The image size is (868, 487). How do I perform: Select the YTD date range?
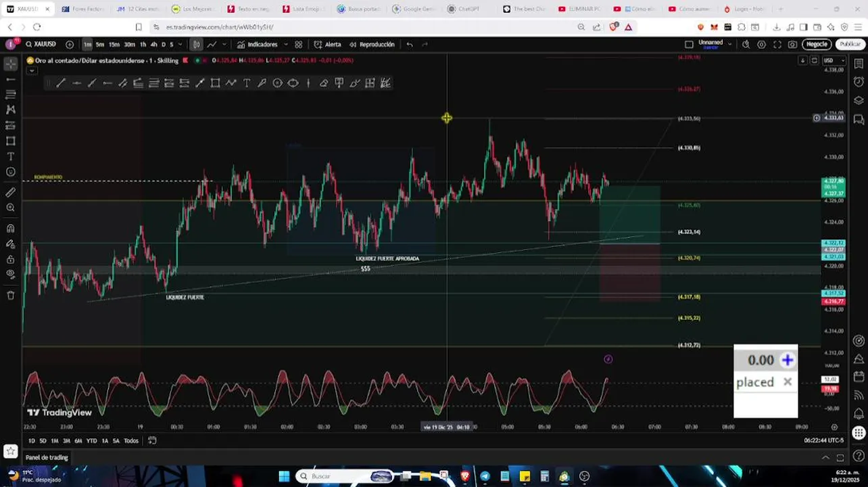[91, 441]
